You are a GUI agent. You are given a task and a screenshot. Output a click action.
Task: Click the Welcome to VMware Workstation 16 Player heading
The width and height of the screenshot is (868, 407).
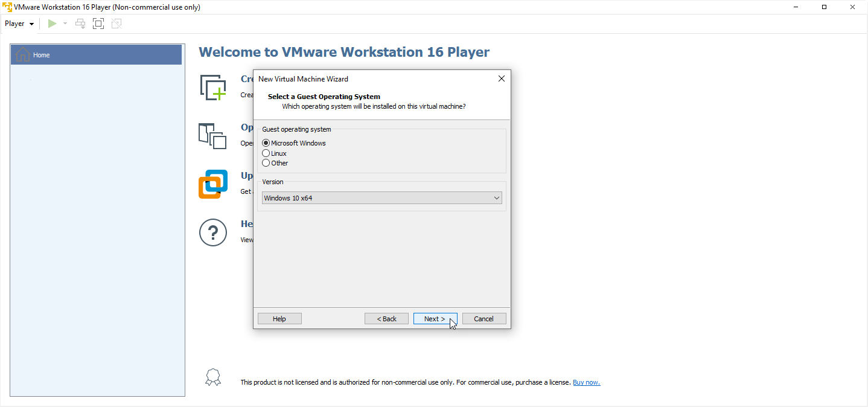click(x=344, y=52)
